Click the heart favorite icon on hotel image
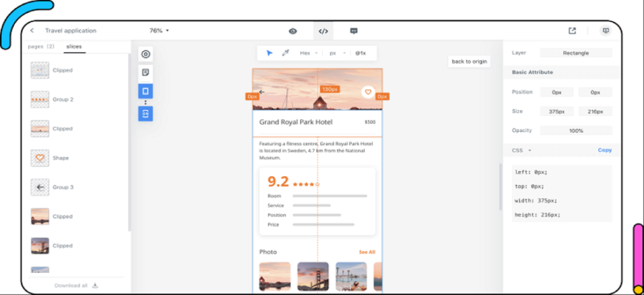This screenshot has height=295, width=644. (367, 92)
